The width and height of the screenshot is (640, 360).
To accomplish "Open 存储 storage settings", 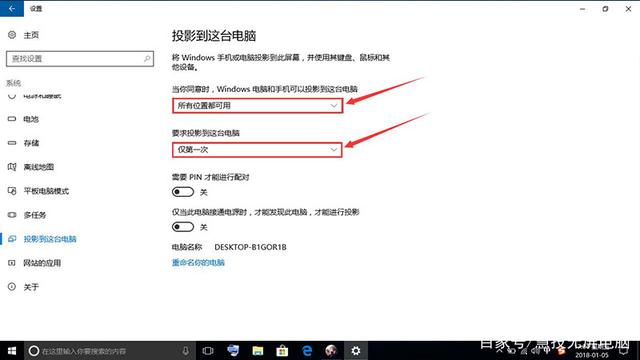I will click(31, 143).
